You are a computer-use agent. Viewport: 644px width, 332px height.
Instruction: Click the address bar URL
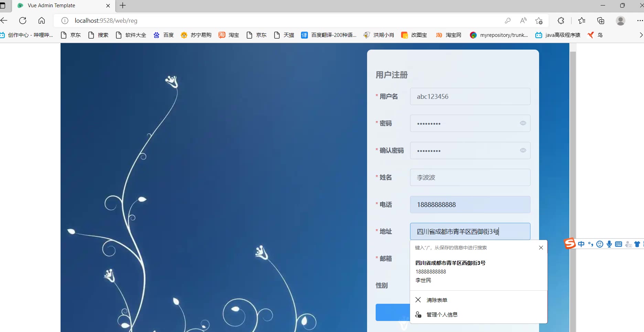coord(106,21)
